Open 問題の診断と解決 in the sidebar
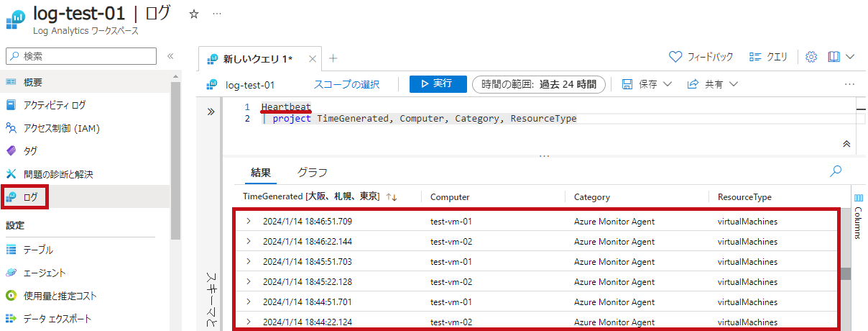The width and height of the screenshot is (868, 331). pyautogui.click(x=85, y=174)
